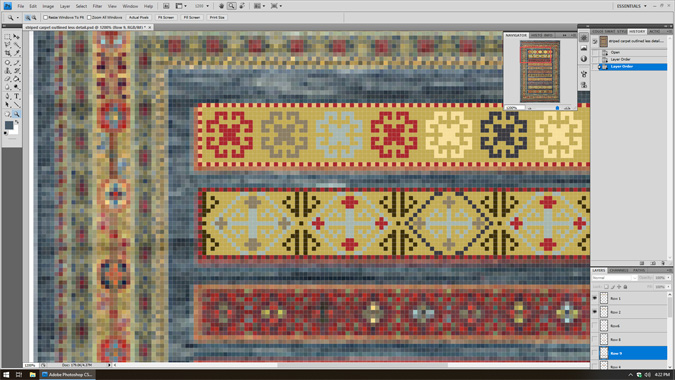Hide the Row 1 layer visibility eye
This screenshot has height=380, width=675.
click(594, 298)
